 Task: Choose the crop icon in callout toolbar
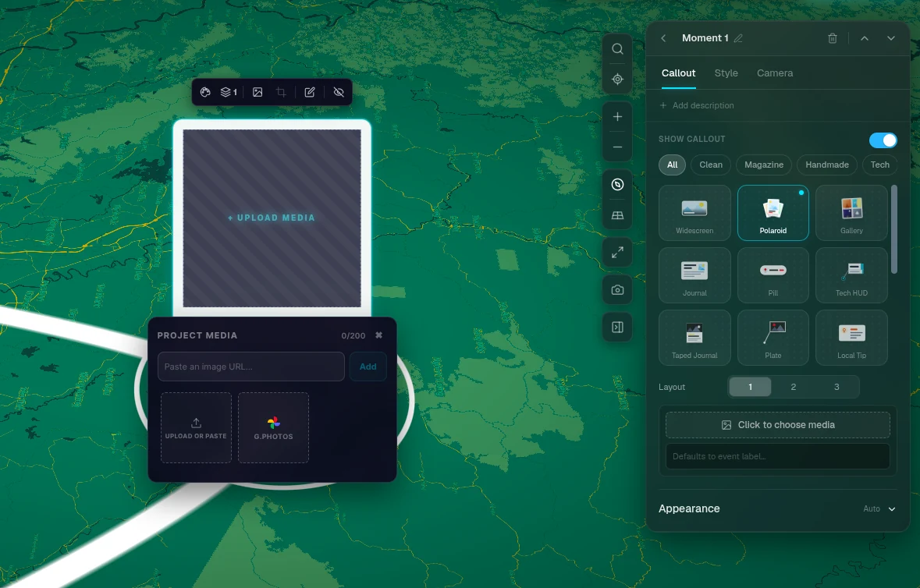(x=281, y=92)
